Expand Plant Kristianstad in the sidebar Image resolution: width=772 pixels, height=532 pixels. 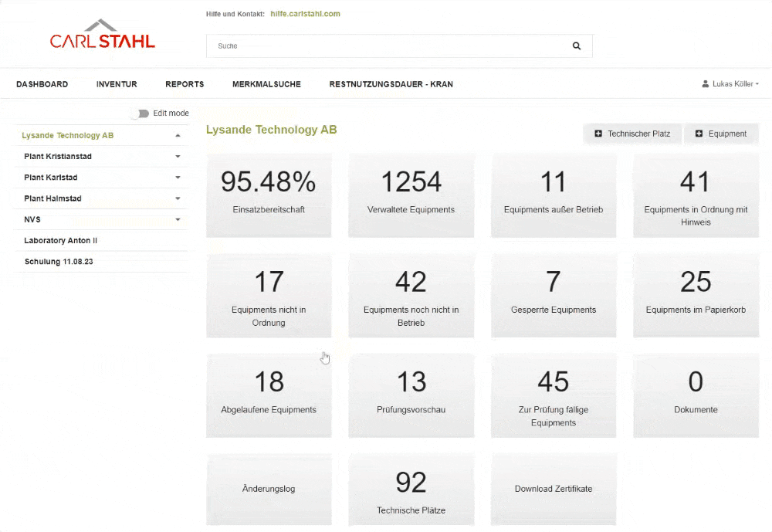(x=178, y=157)
